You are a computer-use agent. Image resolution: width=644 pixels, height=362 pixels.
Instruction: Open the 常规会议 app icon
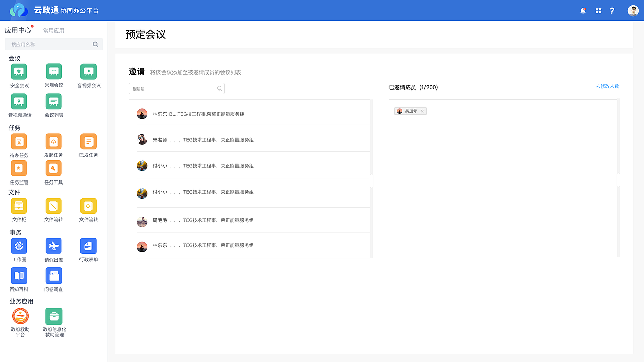point(54,72)
